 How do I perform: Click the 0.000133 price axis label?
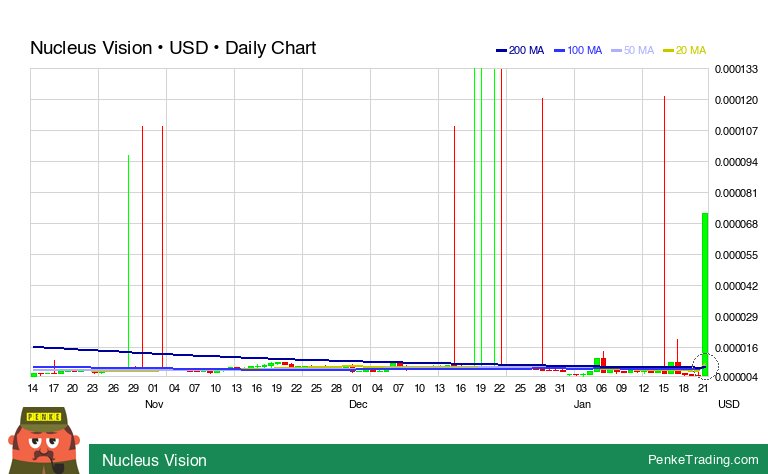point(736,69)
